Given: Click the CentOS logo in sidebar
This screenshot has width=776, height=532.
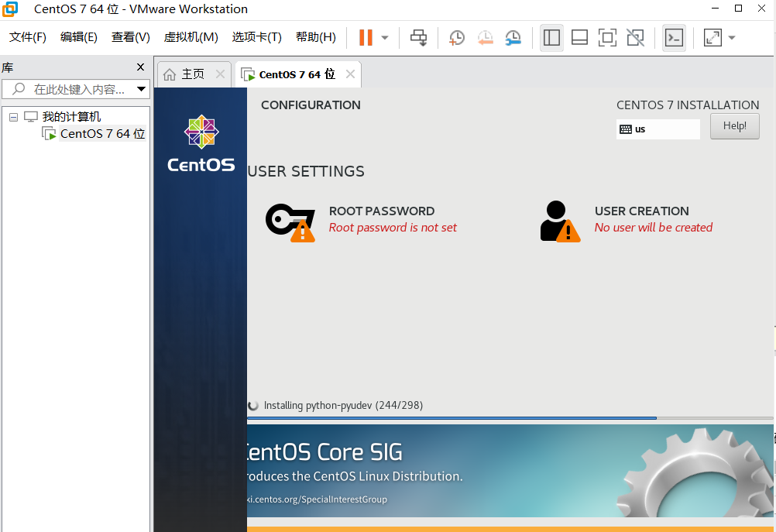Looking at the screenshot, I should pyautogui.click(x=201, y=143).
